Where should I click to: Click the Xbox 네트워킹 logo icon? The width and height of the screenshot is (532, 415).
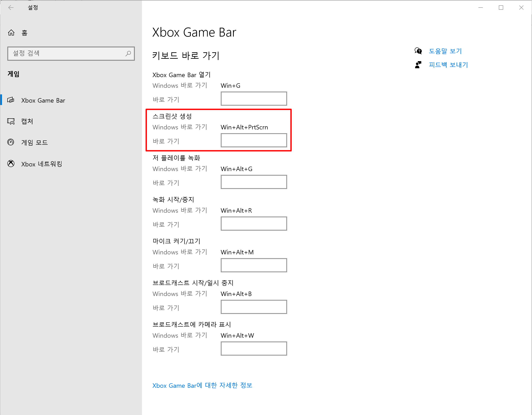[11, 164]
